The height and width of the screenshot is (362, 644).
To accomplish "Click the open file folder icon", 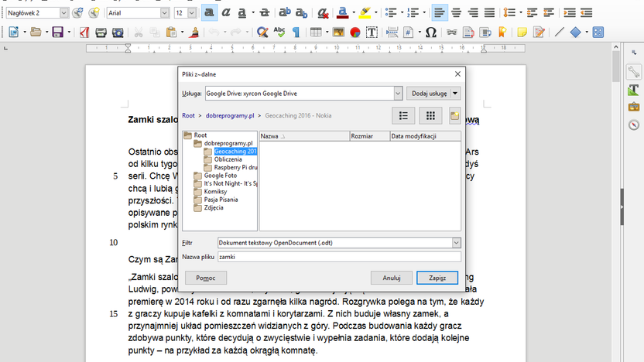I will pyautogui.click(x=36, y=32).
